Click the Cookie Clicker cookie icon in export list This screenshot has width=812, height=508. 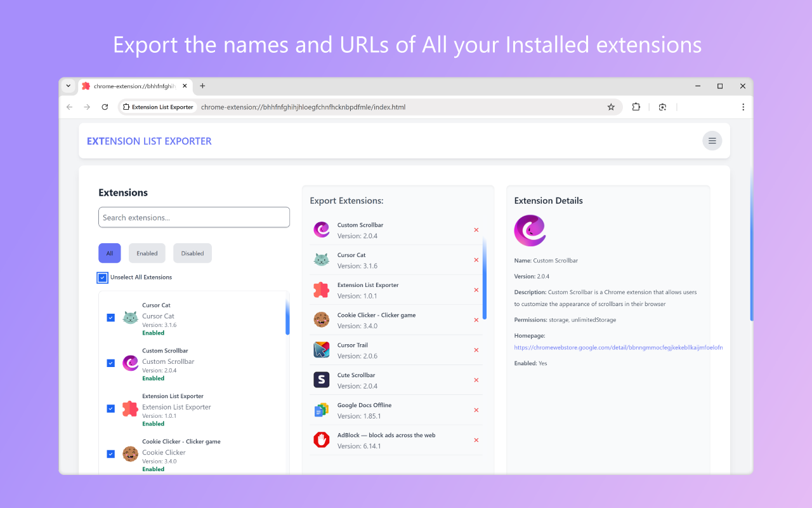click(321, 319)
